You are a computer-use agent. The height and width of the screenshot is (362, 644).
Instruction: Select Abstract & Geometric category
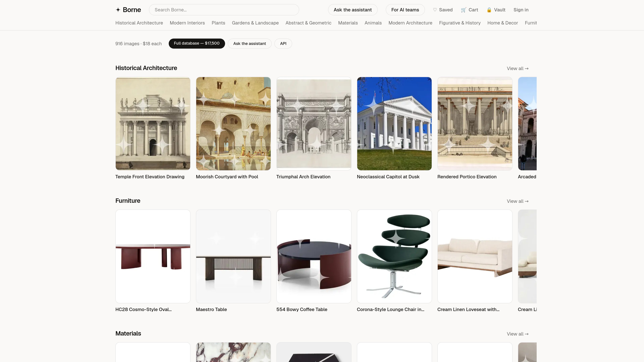click(x=308, y=23)
